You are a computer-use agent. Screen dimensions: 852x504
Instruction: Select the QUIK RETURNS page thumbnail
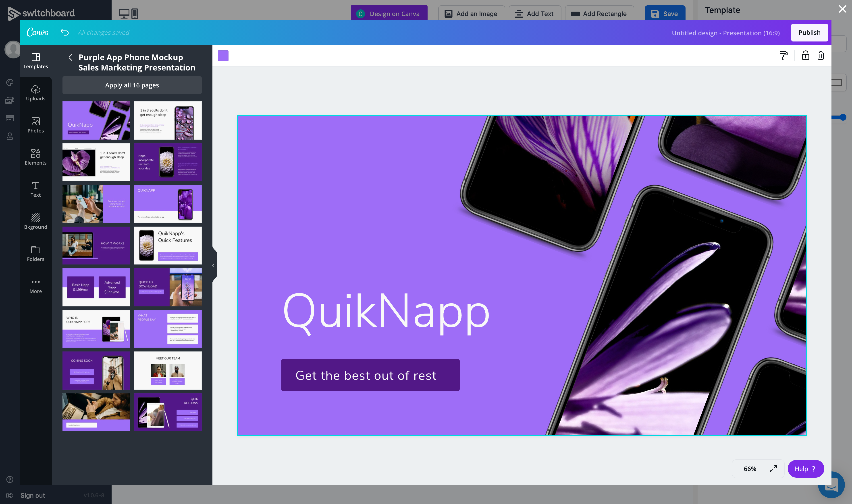point(168,412)
